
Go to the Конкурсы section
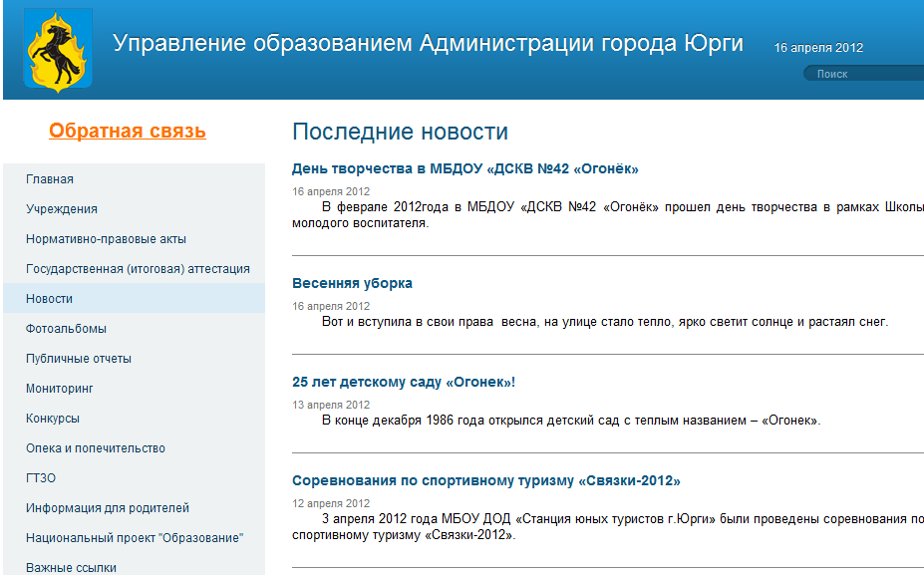point(53,419)
